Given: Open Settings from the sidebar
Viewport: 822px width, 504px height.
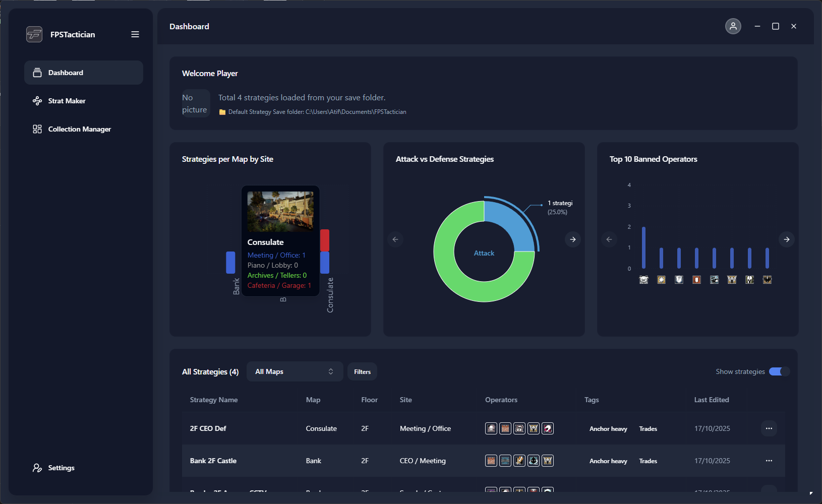Looking at the screenshot, I should tap(61, 468).
